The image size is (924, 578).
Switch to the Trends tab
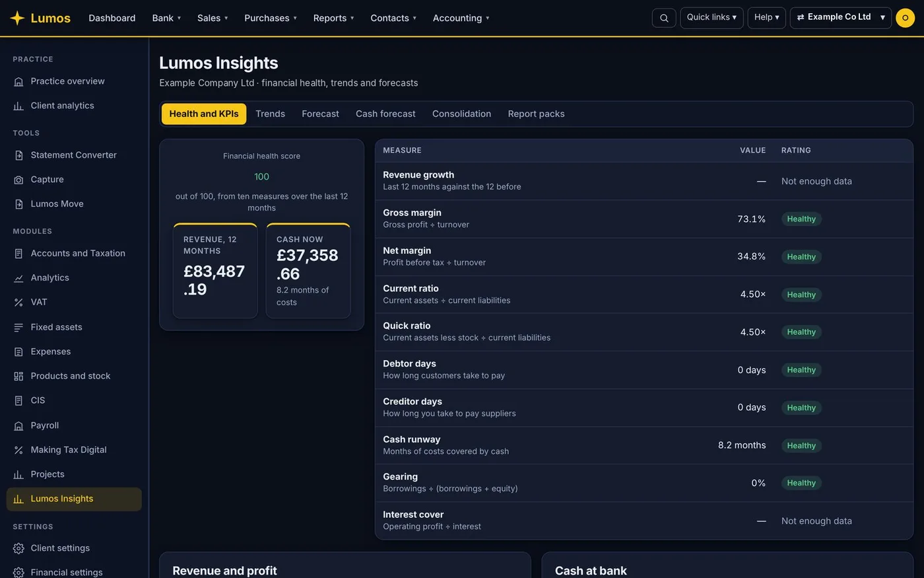(271, 114)
